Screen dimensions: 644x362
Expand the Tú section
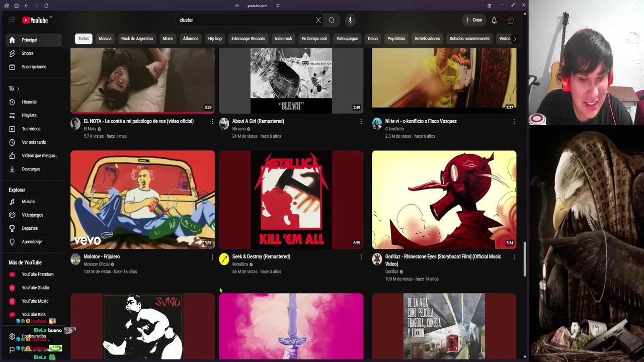click(x=14, y=88)
